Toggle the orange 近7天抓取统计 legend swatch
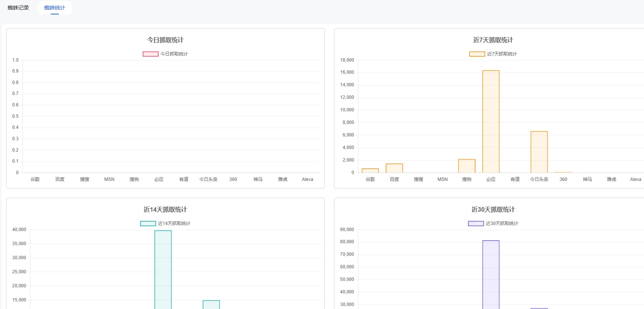644x309 pixels. pos(477,54)
